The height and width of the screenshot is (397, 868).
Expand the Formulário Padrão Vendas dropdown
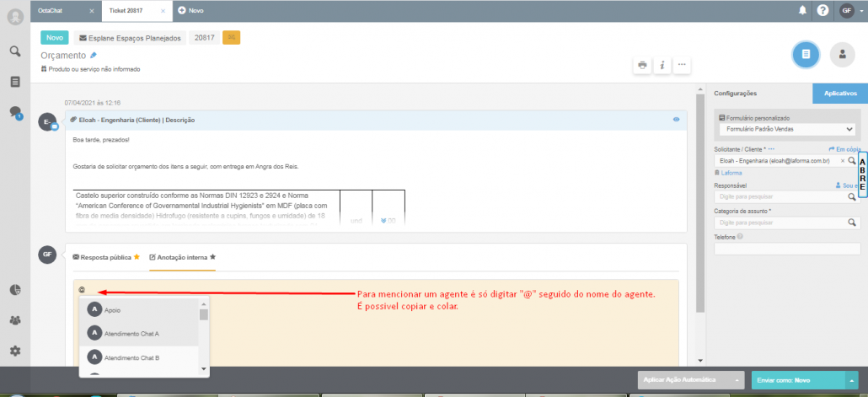click(849, 129)
